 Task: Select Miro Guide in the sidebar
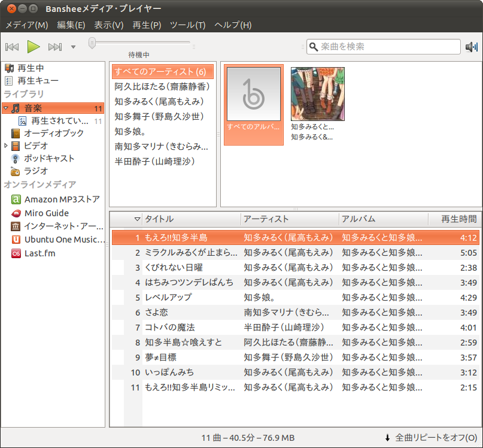pyautogui.click(x=46, y=213)
